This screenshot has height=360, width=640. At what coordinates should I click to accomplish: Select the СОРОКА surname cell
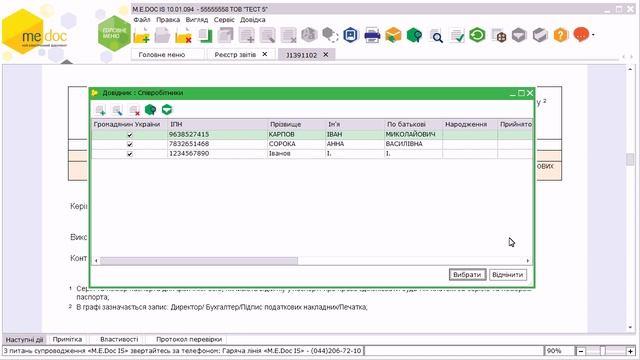tap(296, 144)
